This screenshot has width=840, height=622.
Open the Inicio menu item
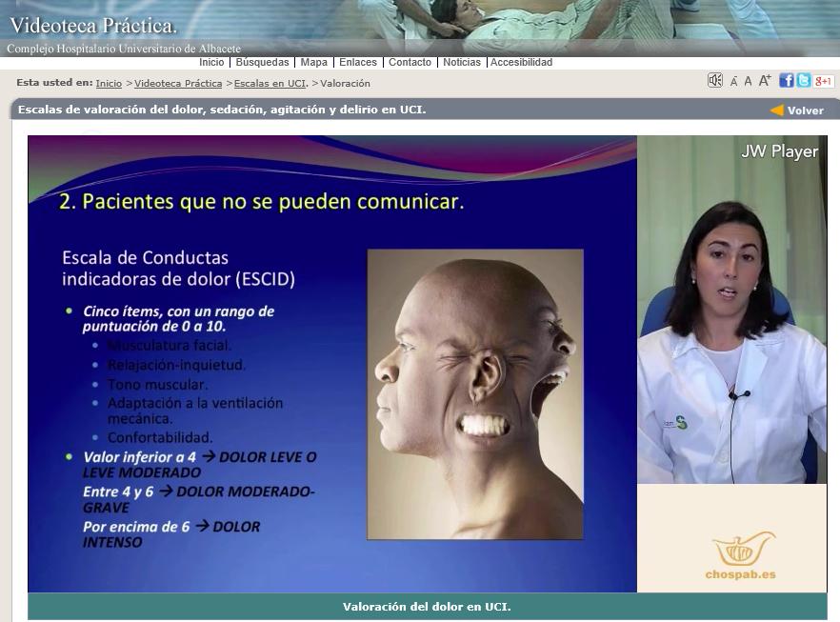click(x=211, y=63)
